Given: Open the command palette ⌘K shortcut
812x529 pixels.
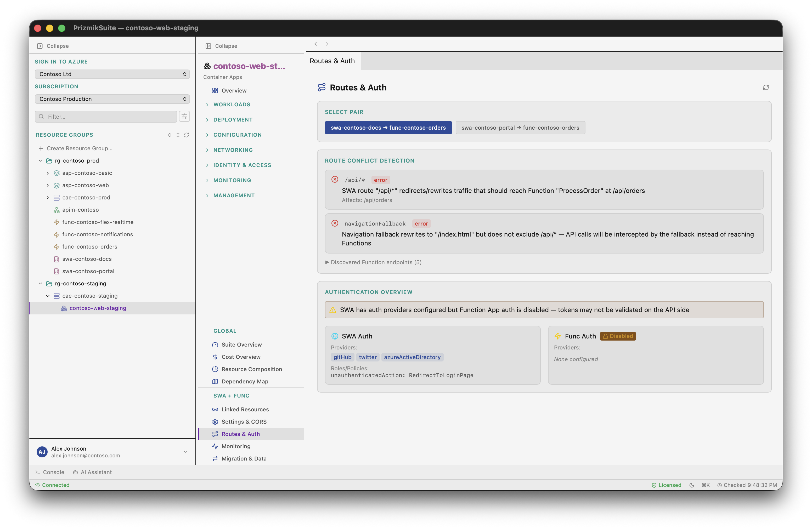Looking at the screenshot, I should point(706,485).
